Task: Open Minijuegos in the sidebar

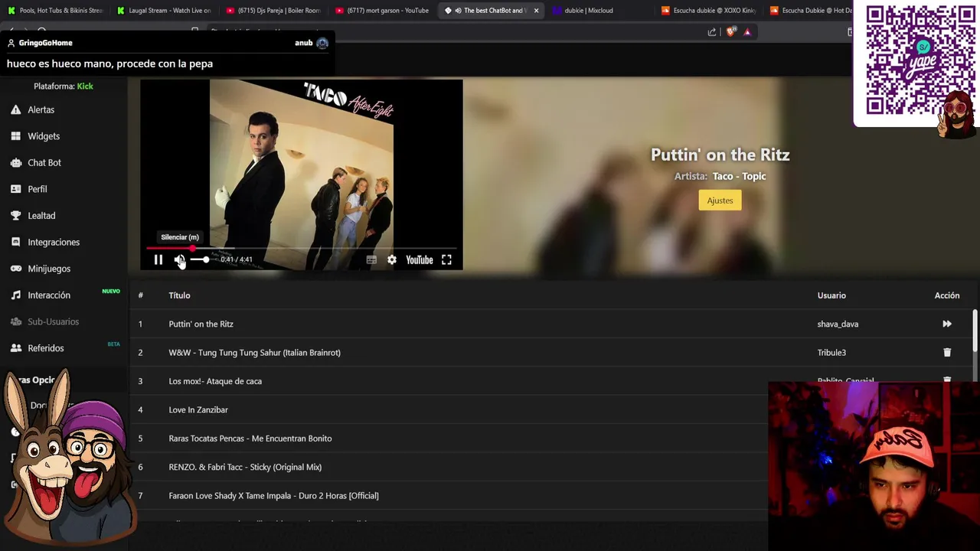Action: [x=49, y=269]
